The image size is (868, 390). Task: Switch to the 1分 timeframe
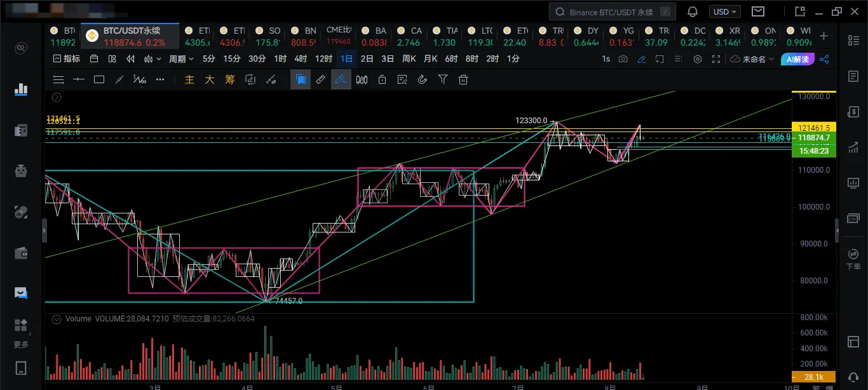513,58
